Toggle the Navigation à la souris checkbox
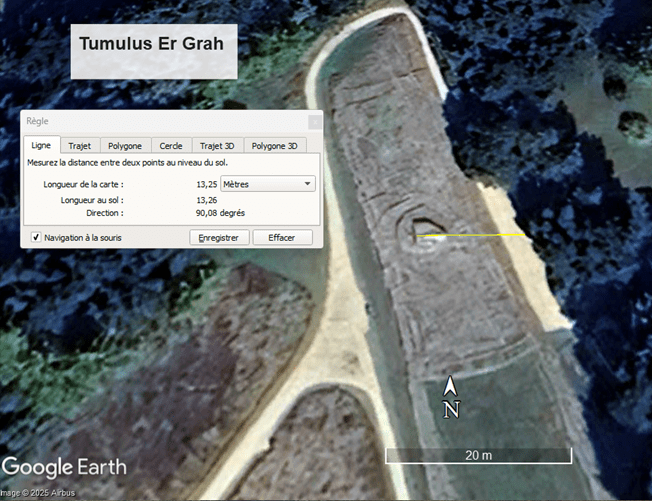The image size is (652, 501). point(37,238)
